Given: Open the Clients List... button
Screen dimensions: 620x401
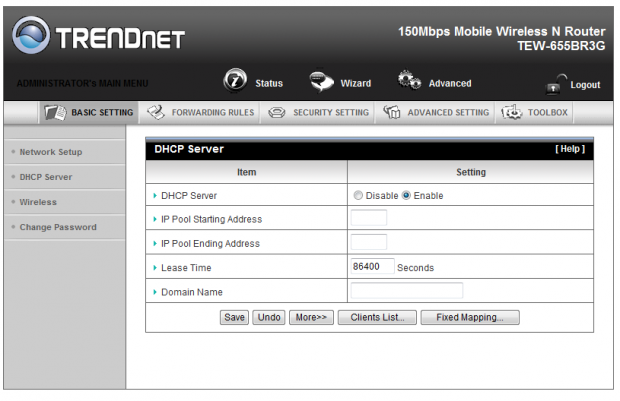Looking at the screenshot, I should (377, 317).
